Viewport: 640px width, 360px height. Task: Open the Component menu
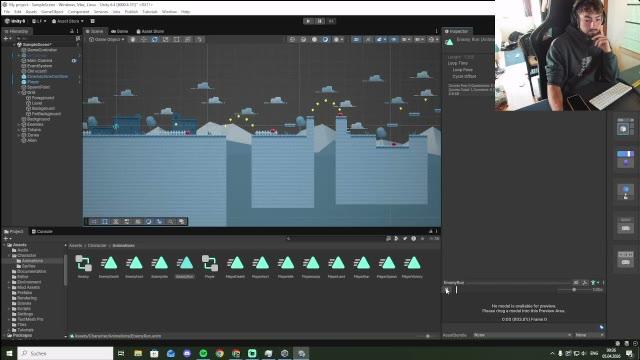click(x=78, y=12)
